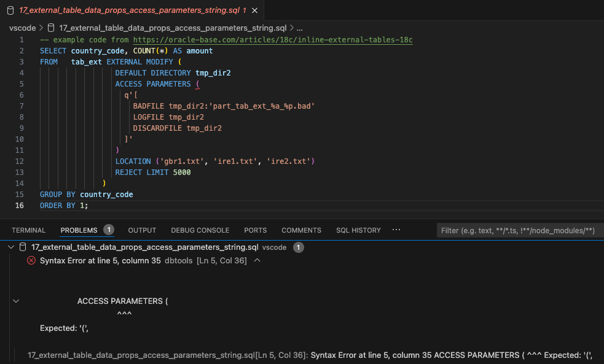The image size is (604, 364).
Task: Collapse the syntax error details with the up chevron
Action: pos(257,260)
